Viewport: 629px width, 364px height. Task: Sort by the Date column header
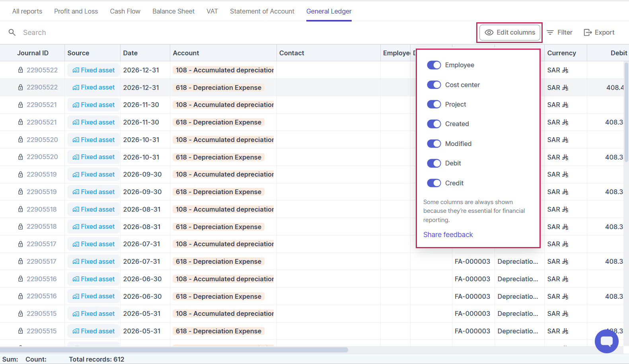pos(130,53)
